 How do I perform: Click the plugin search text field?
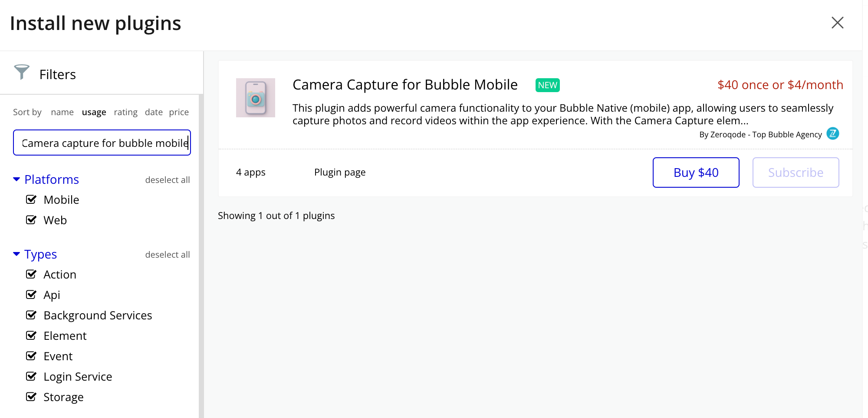click(x=102, y=143)
